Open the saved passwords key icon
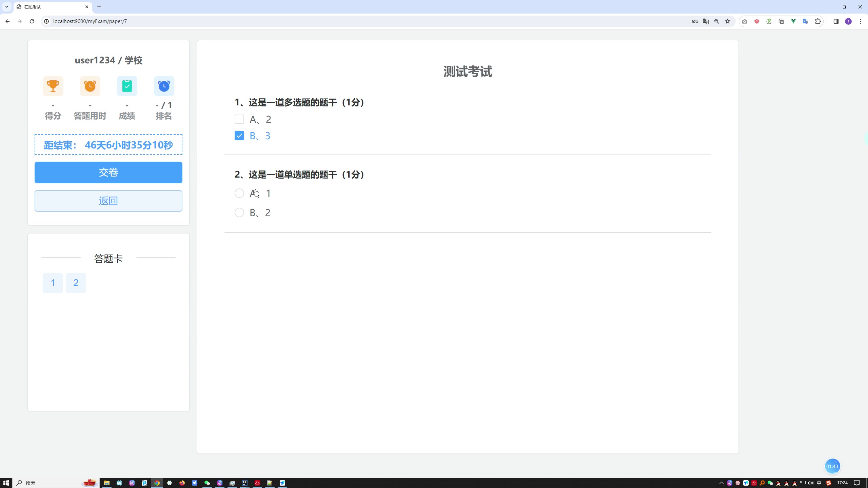The height and width of the screenshot is (488, 868). (x=695, y=21)
